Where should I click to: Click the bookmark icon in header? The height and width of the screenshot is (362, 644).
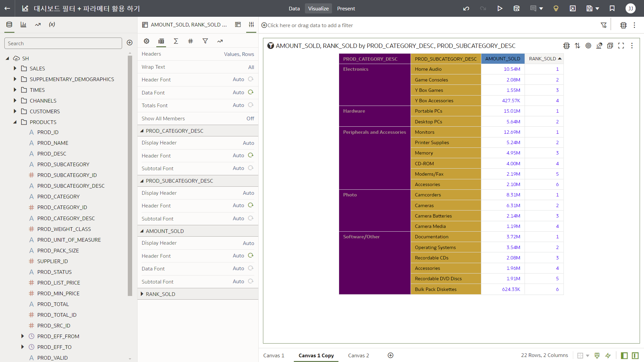pos(612,8)
